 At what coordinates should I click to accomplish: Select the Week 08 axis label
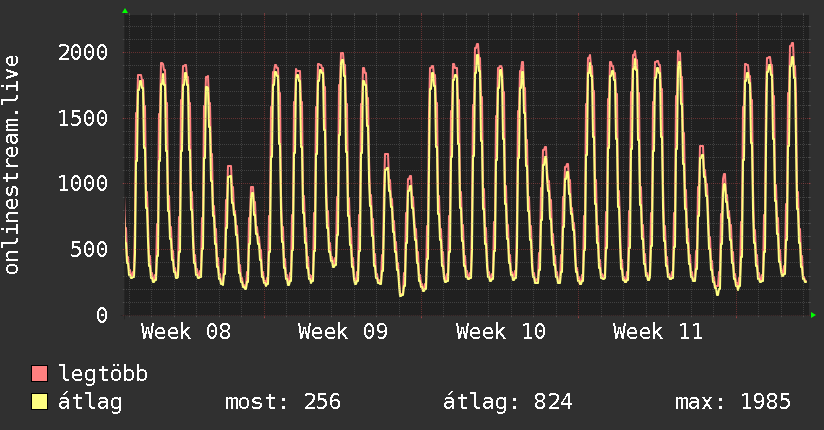[185, 332]
